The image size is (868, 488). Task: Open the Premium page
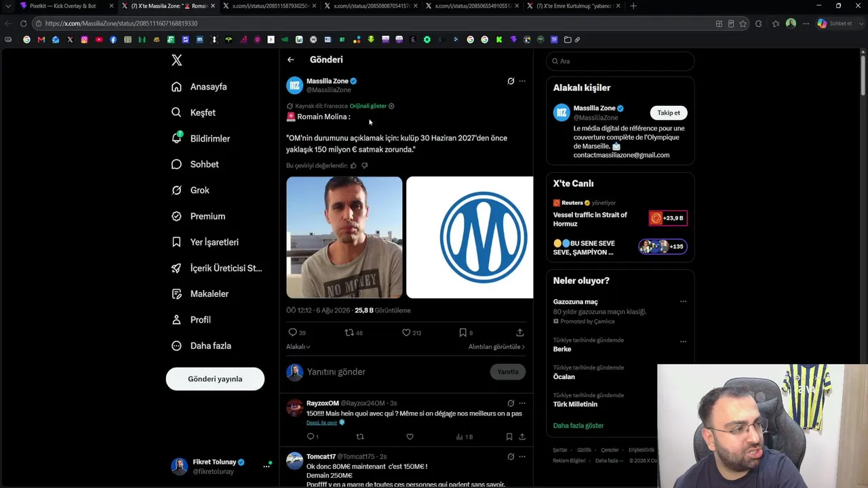click(198, 216)
